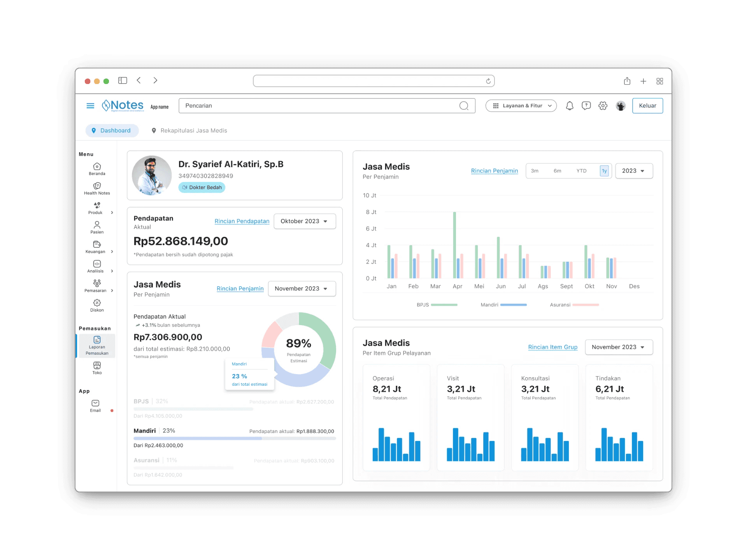747x560 pixels.
Task: Select the 3m time range
Action: point(535,171)
